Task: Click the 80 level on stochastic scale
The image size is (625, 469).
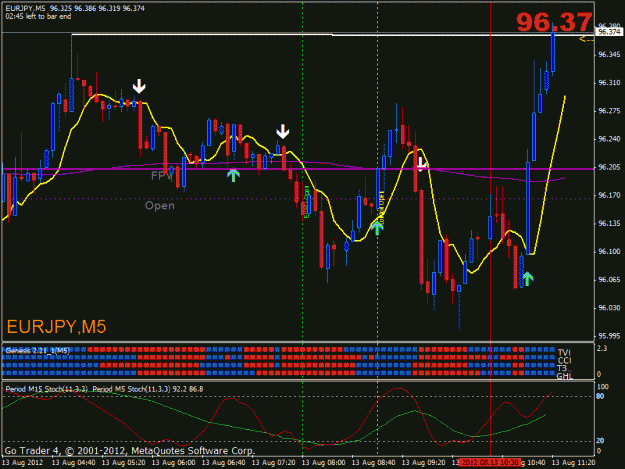Action: click(600, 396)
